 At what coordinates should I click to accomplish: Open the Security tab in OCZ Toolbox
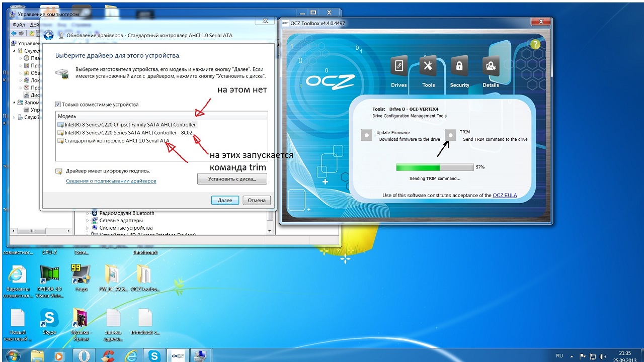tap(459, 72)
